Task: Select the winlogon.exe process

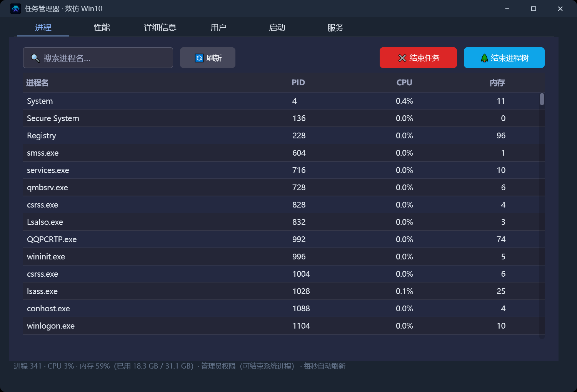Action: tap(284, 326)
